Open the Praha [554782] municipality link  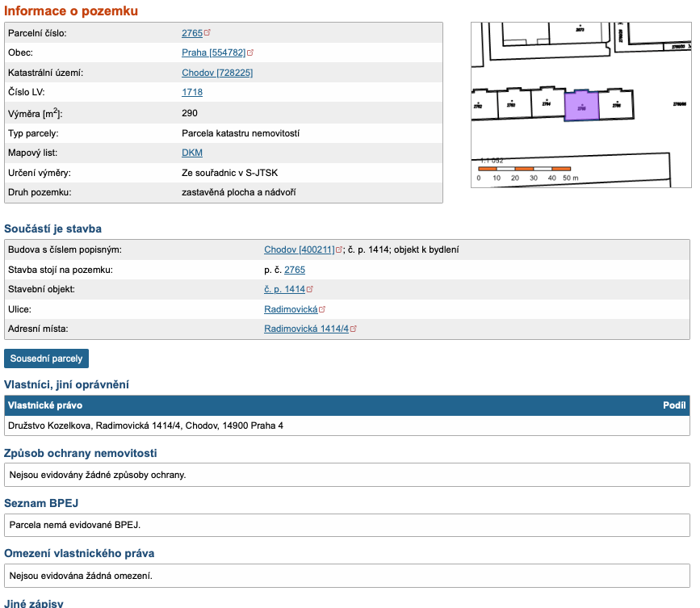point(213,52)
